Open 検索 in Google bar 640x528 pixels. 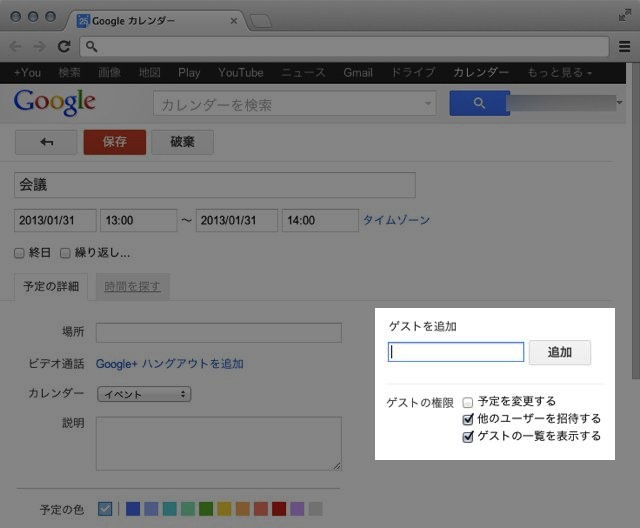pos(69,73)
